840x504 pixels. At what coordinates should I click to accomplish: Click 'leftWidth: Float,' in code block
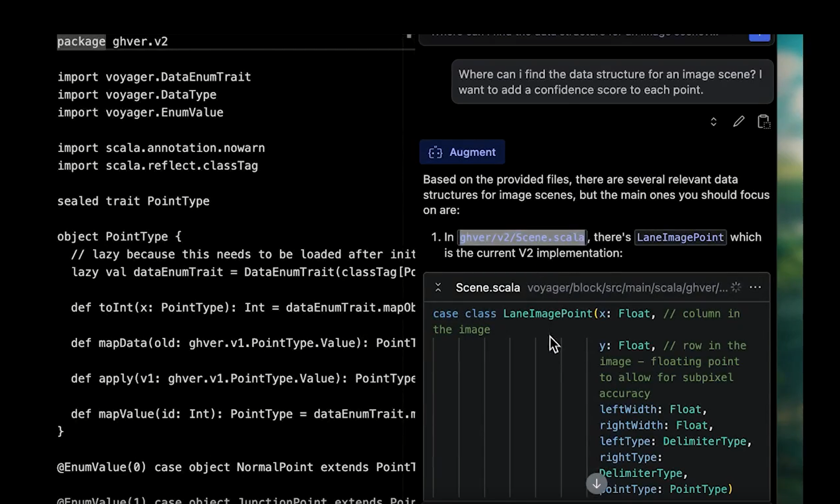[x=653, y=409]
